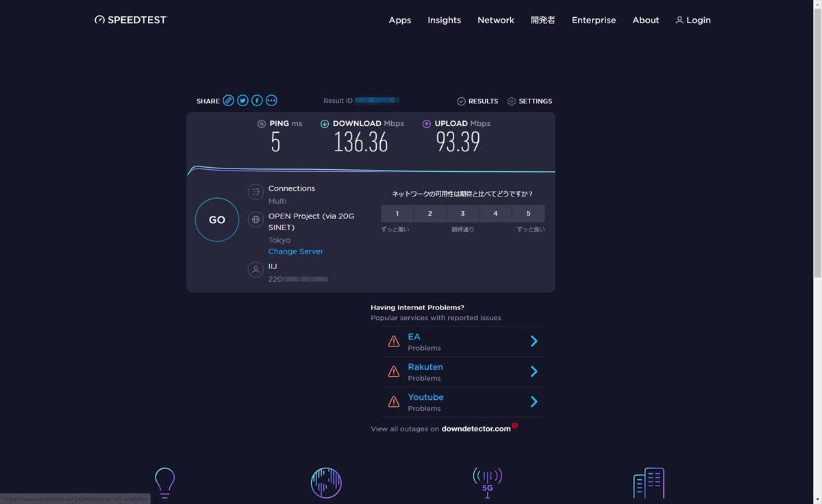Open the 開発者 menu

(x=543, y=21)
